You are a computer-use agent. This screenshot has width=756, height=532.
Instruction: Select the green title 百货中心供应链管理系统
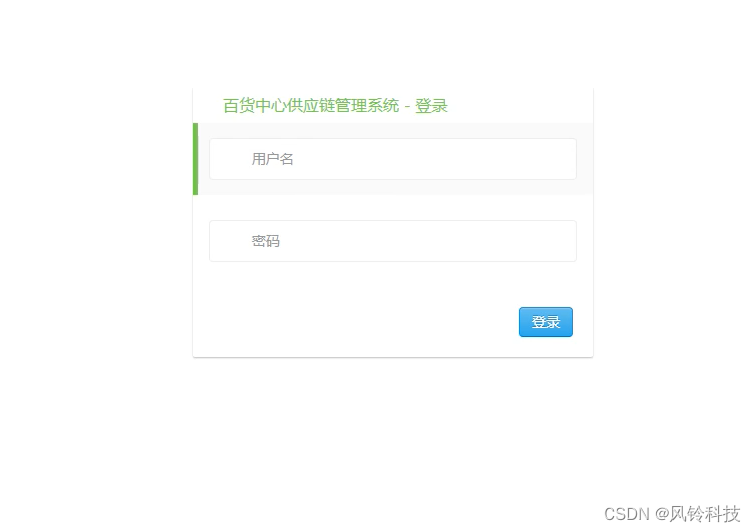click(x=311, y=106)
